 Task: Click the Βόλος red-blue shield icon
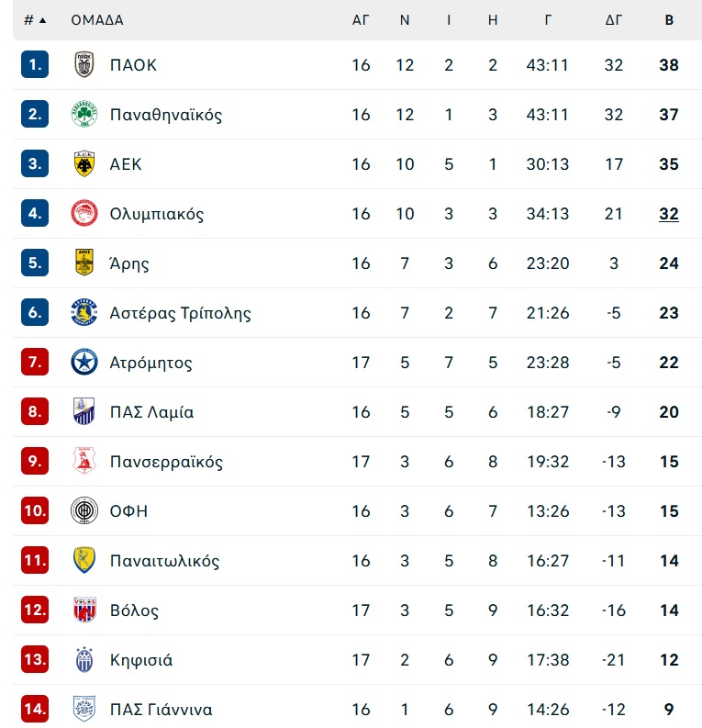coord(84,610)
